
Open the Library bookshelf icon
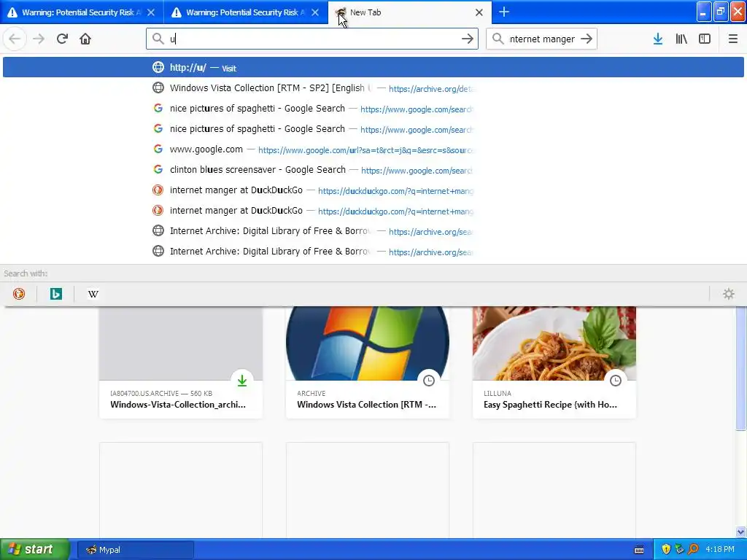(x=681, y=39)
